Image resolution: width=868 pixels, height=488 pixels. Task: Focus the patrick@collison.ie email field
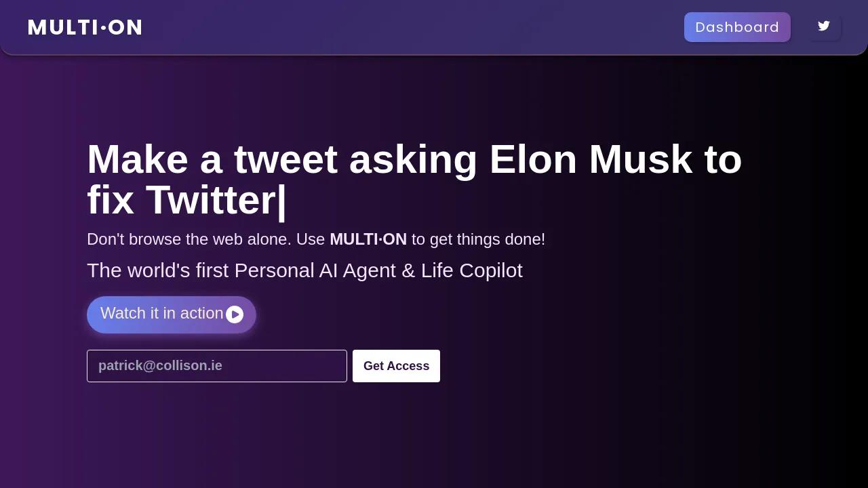(217, 366)
